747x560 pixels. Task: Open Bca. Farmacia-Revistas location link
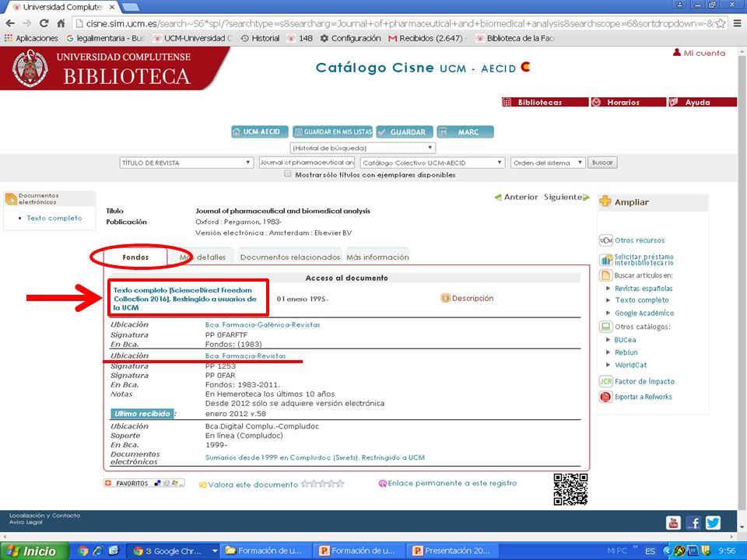tap(245, 355)
